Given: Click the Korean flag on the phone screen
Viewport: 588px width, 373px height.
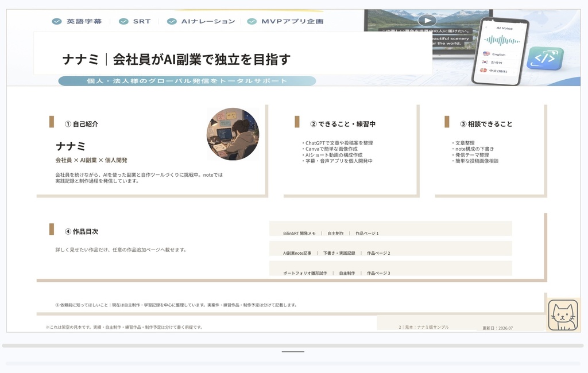Looking at the screenshot, I should coord(485,62).
